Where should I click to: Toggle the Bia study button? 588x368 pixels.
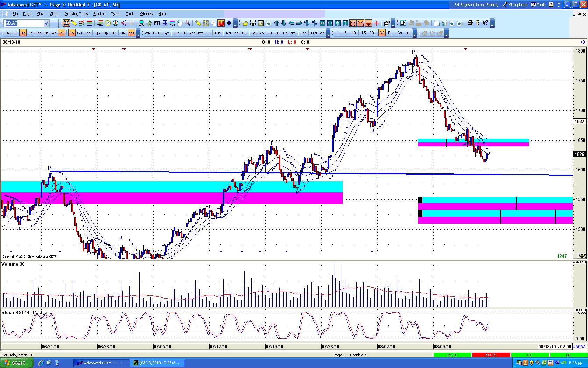tap(23, 33)
